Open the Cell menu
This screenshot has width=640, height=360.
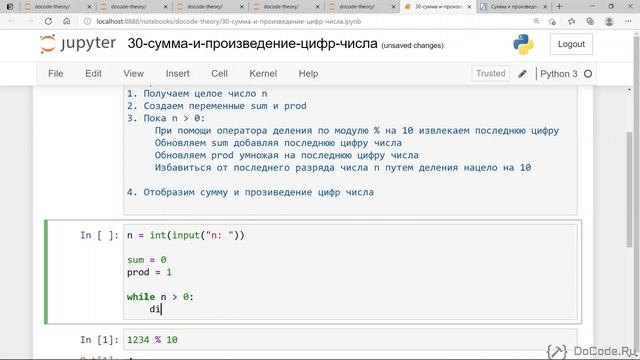click(x=219, y=73)
